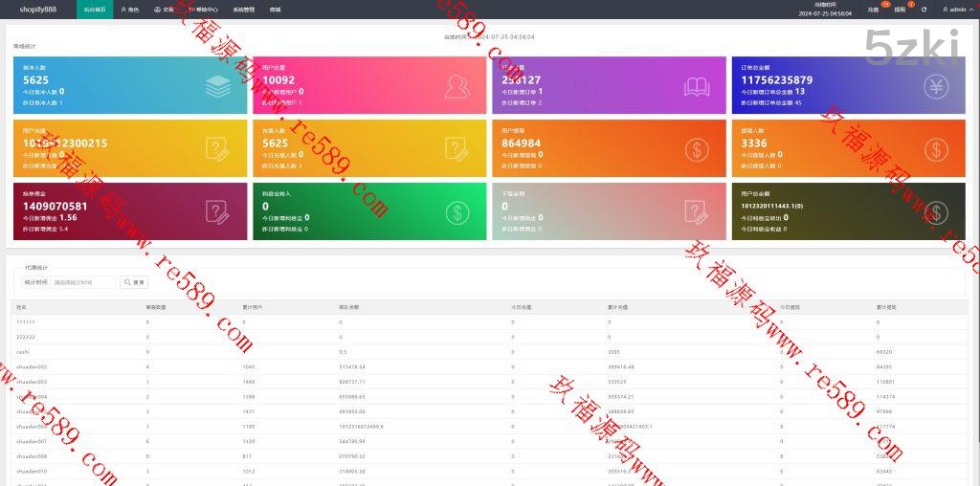Click the dollar icon on 用户提现 card
Image resolution: width=980 pixels, height=486 pixels.
697,148
